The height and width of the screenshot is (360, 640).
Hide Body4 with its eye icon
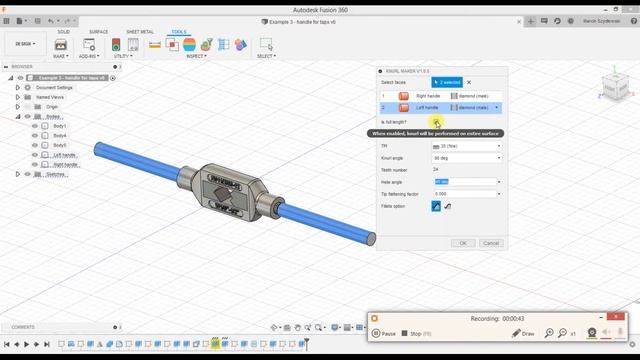point(35,136)
